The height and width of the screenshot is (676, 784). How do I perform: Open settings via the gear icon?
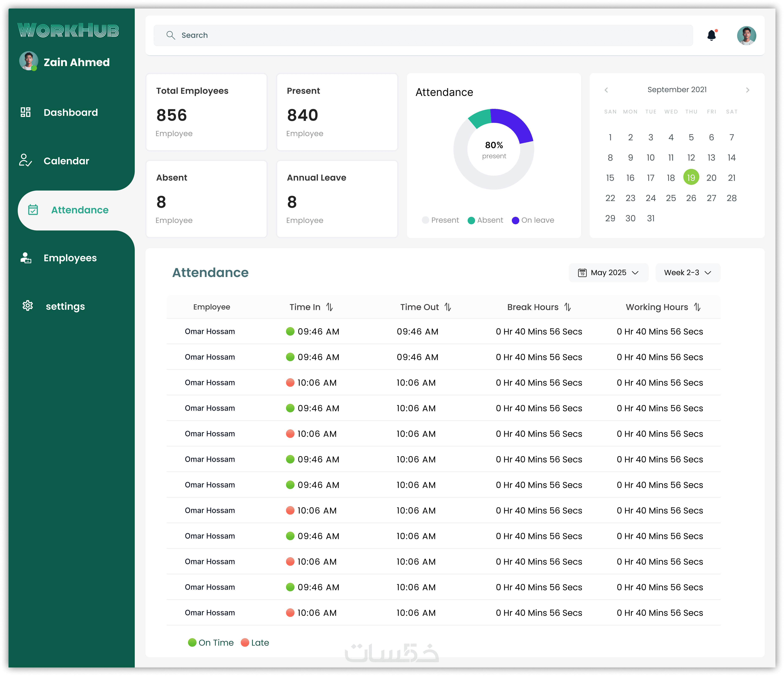click(28, 306)
